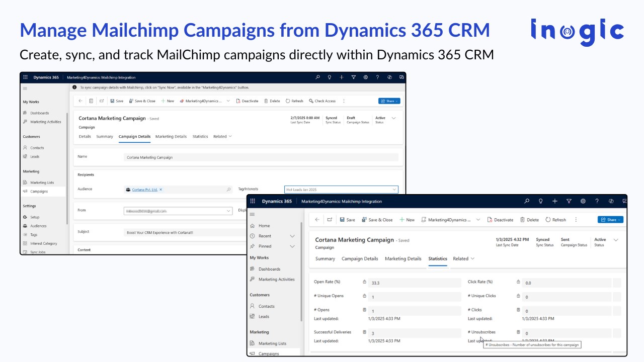Click New in Statistics window toolbar
The height and width of the screenshot is (362, 644).
tap(407, 220)
